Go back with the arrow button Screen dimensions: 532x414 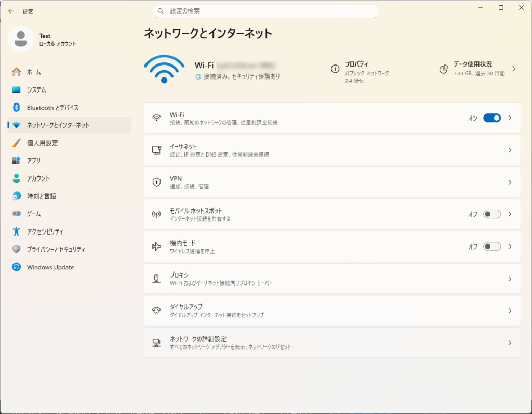(11, 11)
